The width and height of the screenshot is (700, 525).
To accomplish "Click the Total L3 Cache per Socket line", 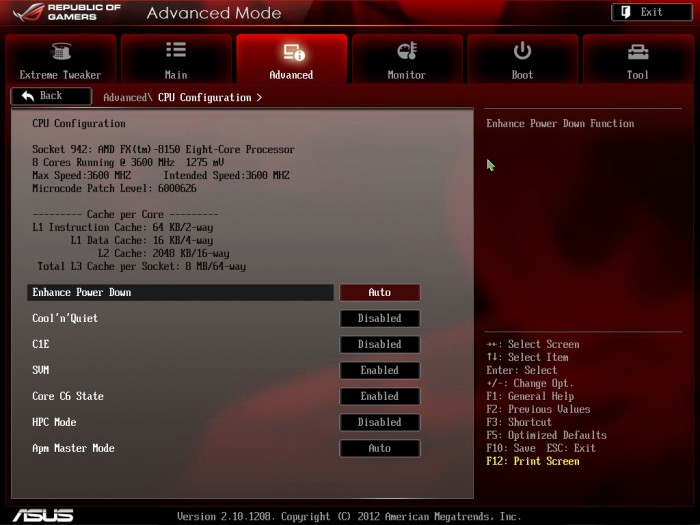I will [x=142, y=267].
